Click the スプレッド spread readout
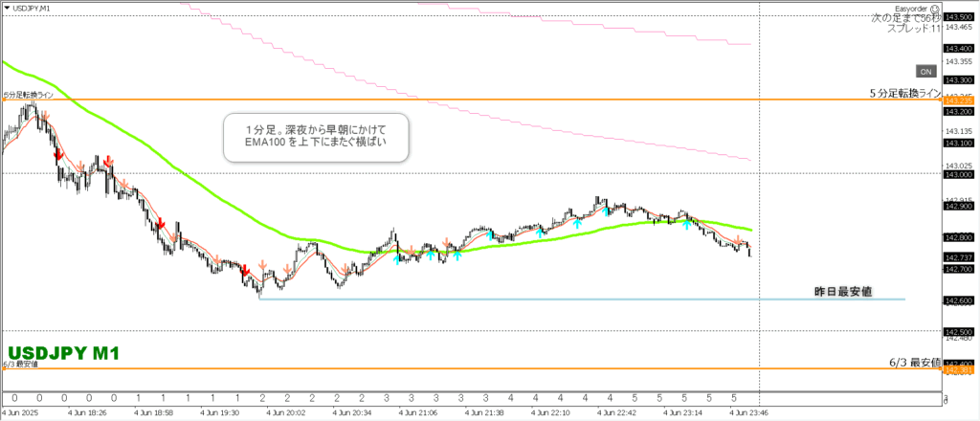The image size is (980, 421). tap(914, 30)
